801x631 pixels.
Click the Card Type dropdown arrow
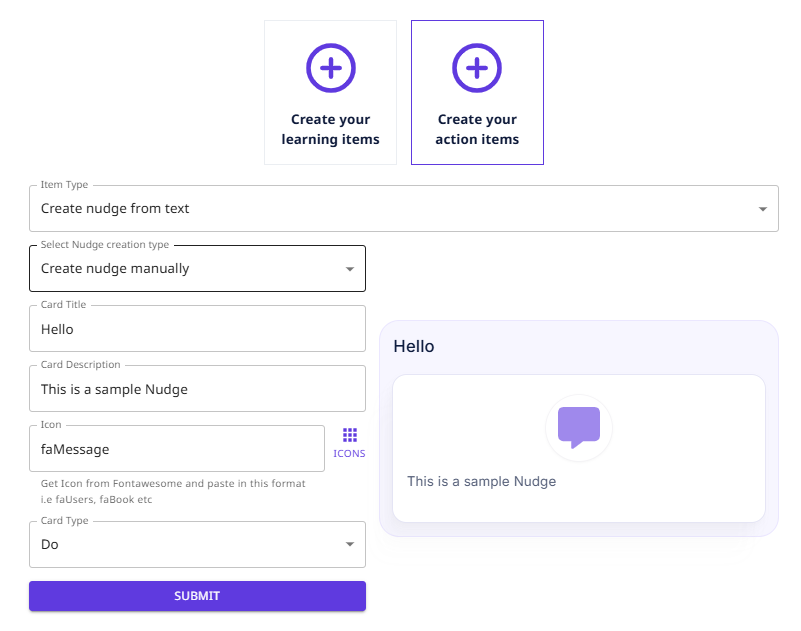350,545
